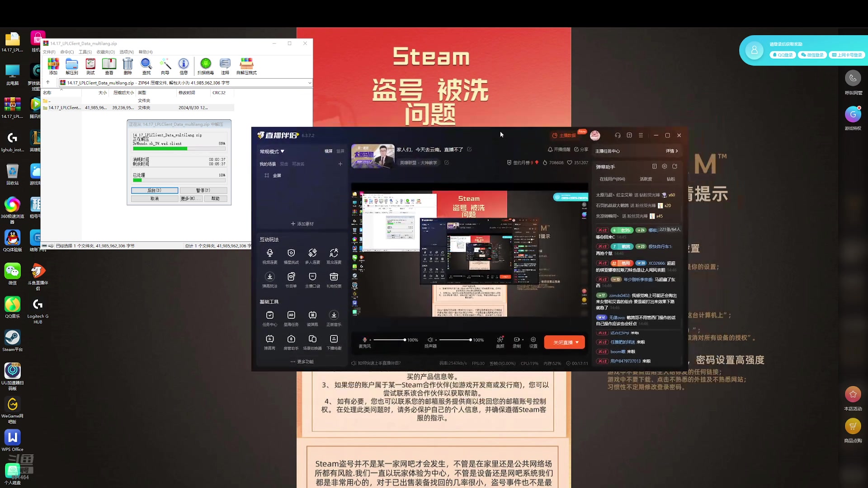
Task: Open 读弹幕 tool icon
Action: [312, 318]
